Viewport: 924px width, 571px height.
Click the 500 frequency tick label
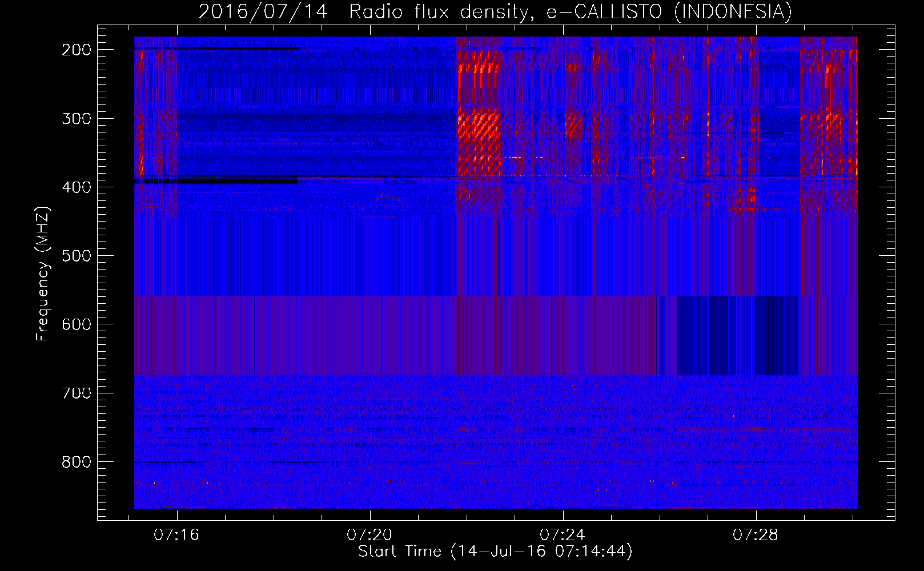(77, 256)
